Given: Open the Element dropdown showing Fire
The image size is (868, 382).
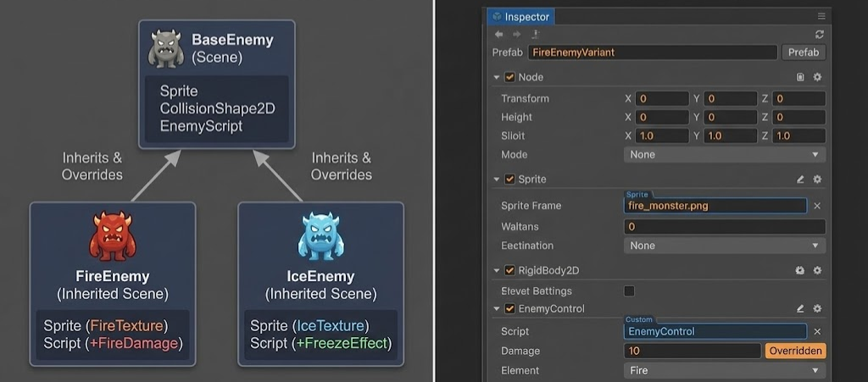Looking at the screenshot, I should coord(724,371).
